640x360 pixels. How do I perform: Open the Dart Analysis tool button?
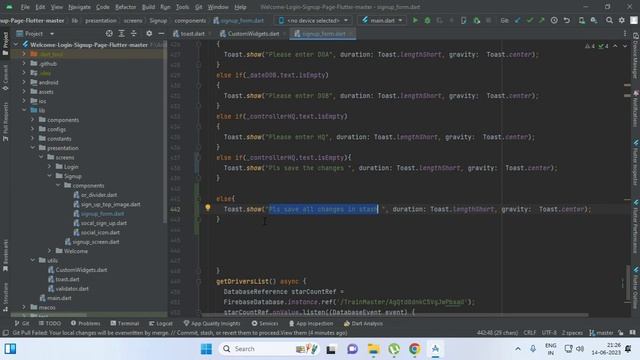(363, 323)
